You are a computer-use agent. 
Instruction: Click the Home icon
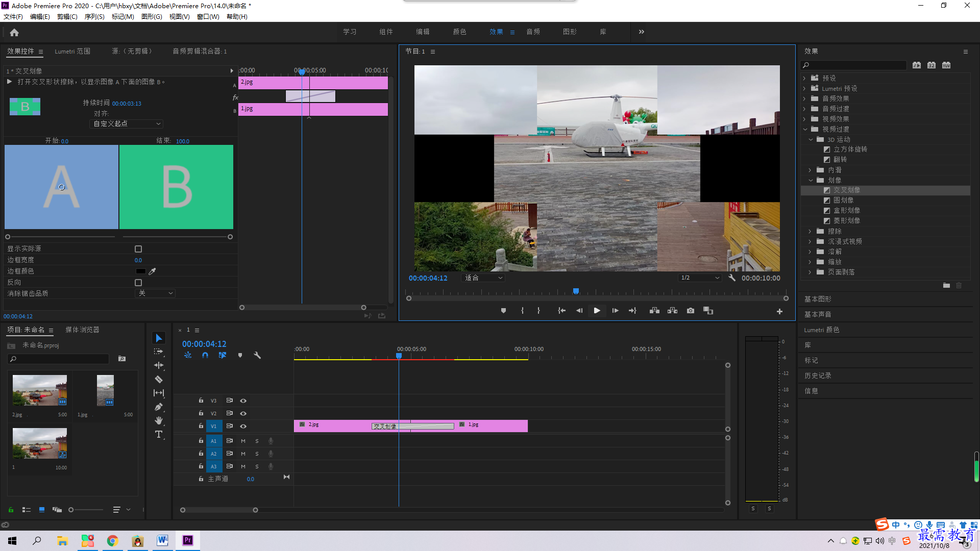tap(14, 32)
